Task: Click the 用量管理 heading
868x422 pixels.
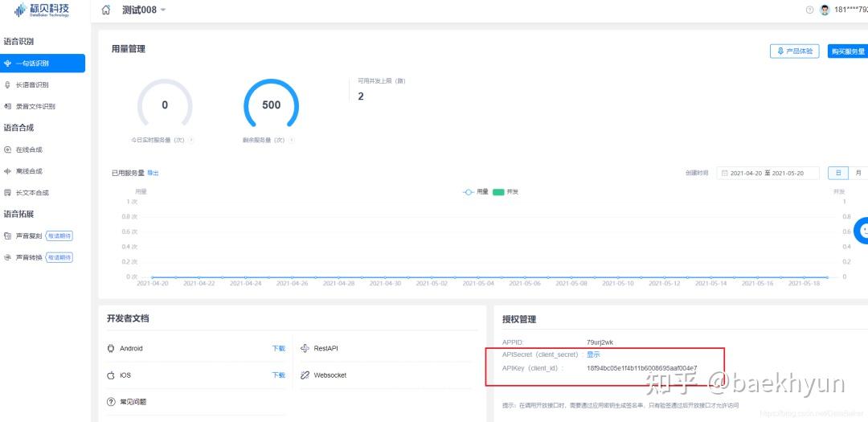Action: [x=129, y=49]
